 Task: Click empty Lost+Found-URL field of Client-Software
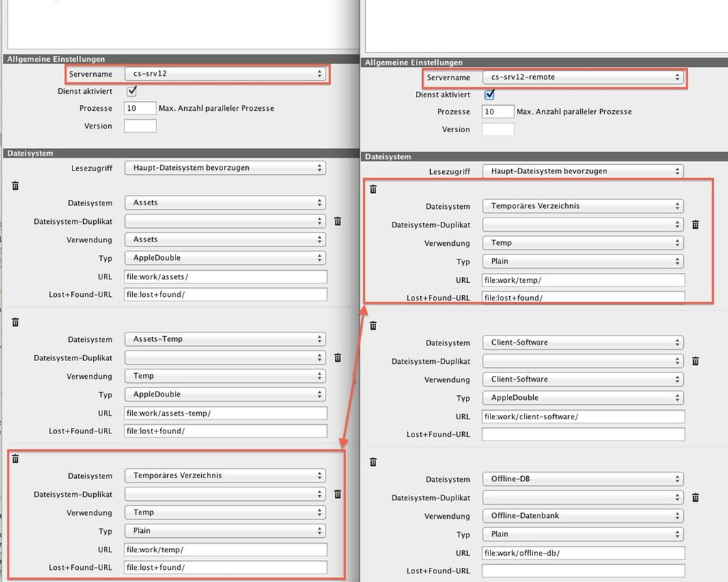583,434
